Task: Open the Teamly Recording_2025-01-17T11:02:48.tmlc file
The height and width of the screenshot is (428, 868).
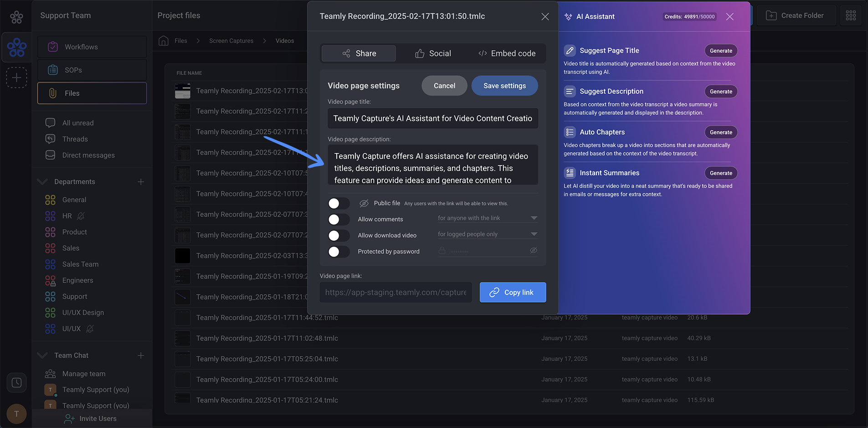Action: click(x=267, y=338)
